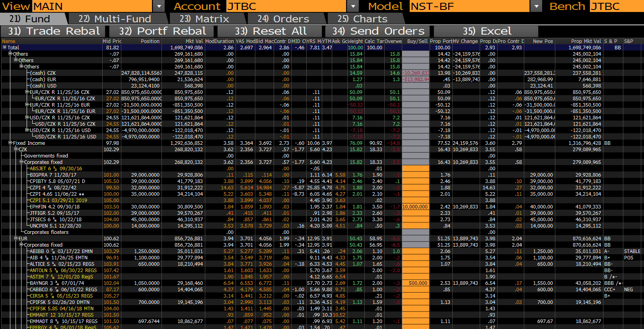Select the ABSJET 6 09/30/16 security
This screenshot has height=329, width=644.
56,169
